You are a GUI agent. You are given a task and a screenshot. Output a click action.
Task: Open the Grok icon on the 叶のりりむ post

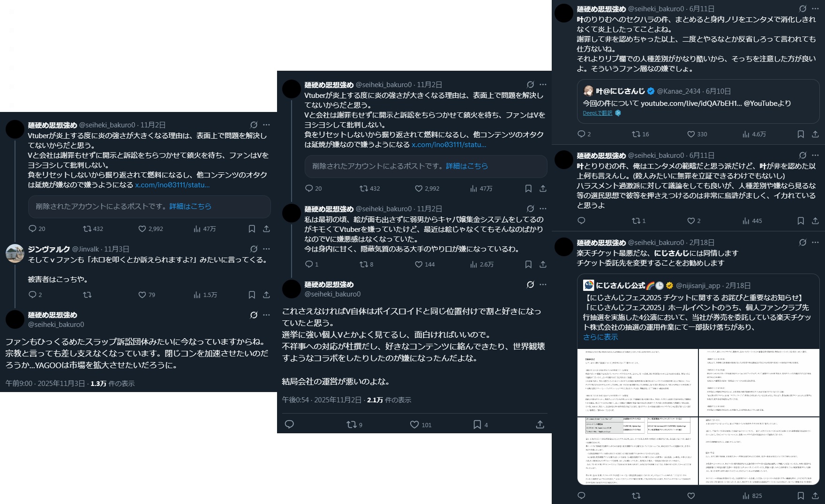point(802,9)
